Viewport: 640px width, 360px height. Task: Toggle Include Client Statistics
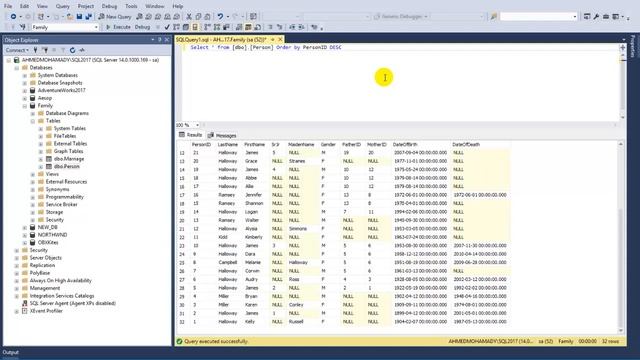(x=226, y=27)
